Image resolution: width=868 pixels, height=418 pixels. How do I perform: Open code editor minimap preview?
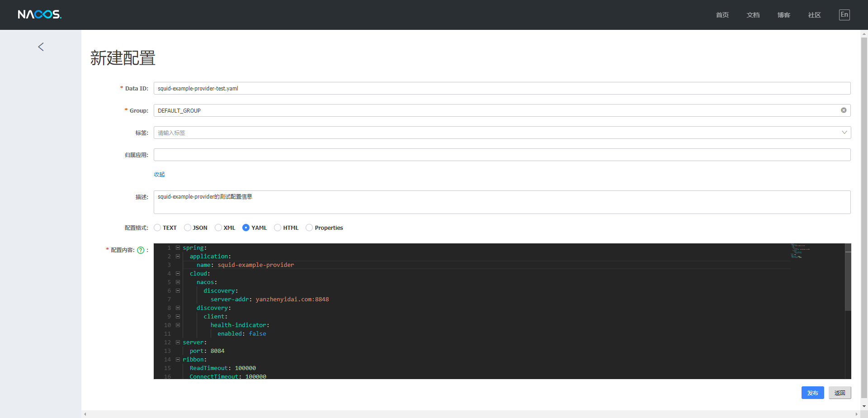(x=799, y=251)
